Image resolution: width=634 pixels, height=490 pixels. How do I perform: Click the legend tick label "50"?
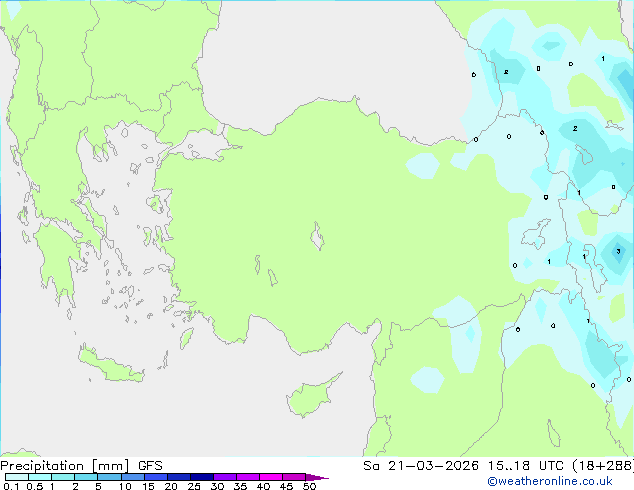pyautogui.click(x=309, y=486)
